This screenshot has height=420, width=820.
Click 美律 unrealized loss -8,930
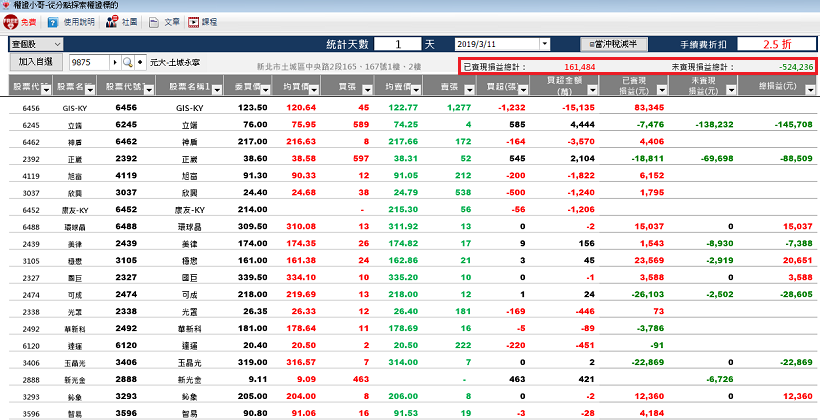719,243
